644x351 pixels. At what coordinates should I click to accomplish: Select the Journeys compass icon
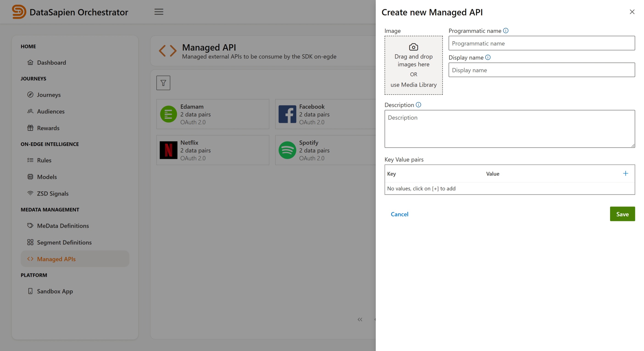point(30,95)
